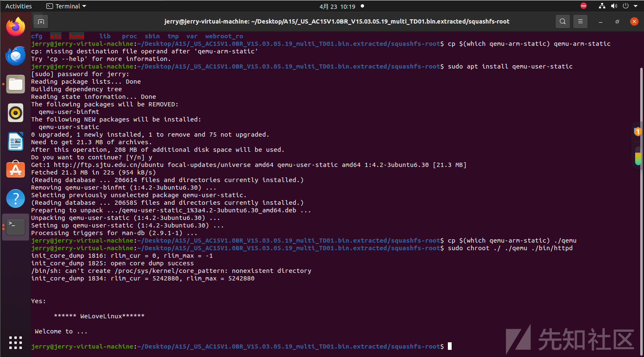Minimize the terminal window
Screen dimensions: 644x357
601,21
